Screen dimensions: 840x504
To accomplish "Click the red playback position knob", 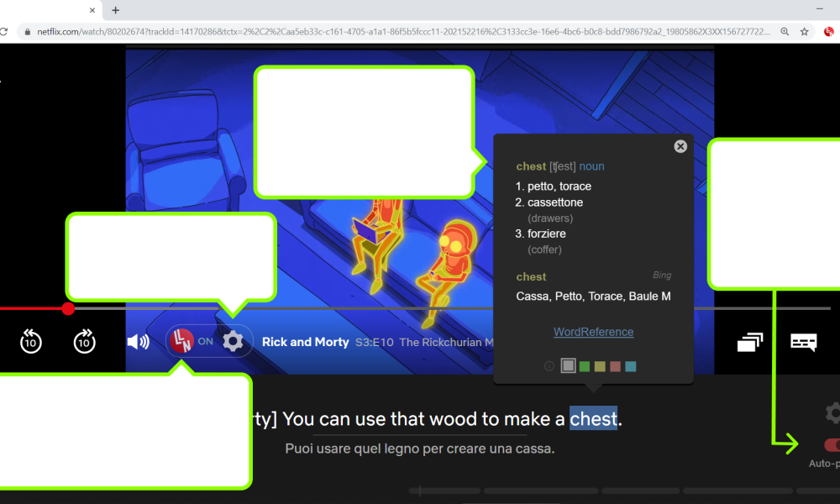I will click(x=68, y=308).
